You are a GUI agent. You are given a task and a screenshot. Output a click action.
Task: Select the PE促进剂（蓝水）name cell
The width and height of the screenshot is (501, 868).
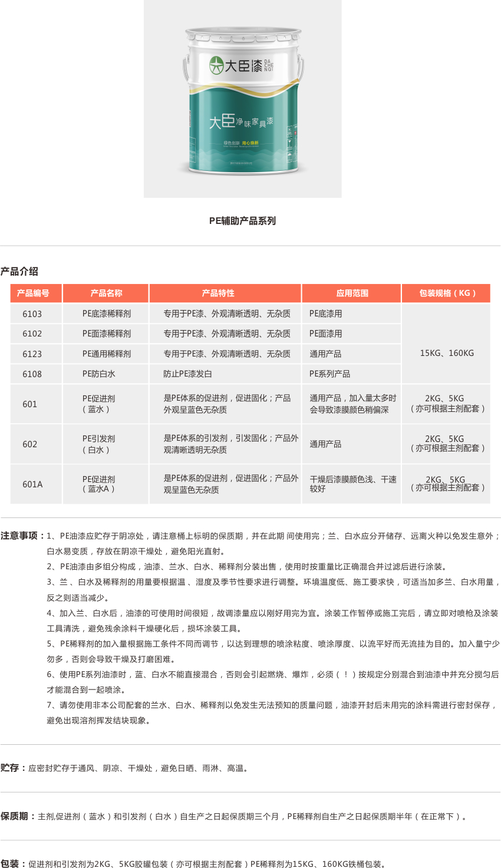click(x=99, y=404)
